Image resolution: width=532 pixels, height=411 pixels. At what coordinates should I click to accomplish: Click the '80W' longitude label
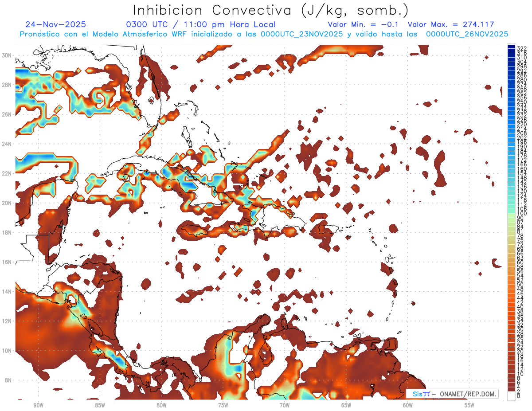click(161, 405)
